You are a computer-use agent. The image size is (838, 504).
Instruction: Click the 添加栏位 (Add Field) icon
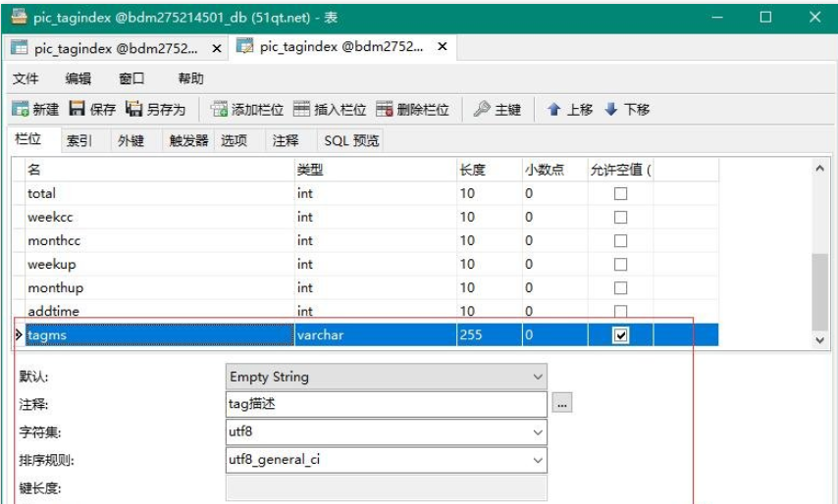coord(220,110)
